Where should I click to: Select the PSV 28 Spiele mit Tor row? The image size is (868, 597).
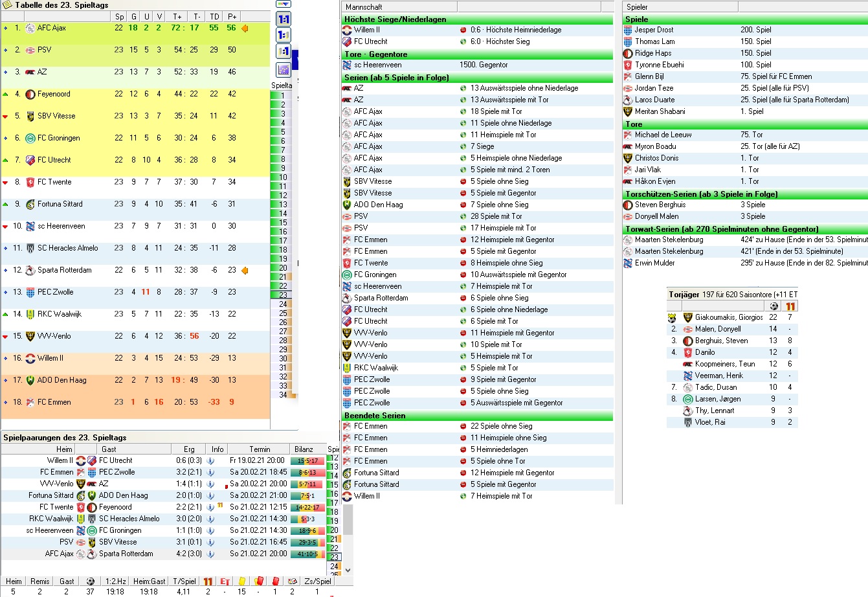(x=477, y=216)
